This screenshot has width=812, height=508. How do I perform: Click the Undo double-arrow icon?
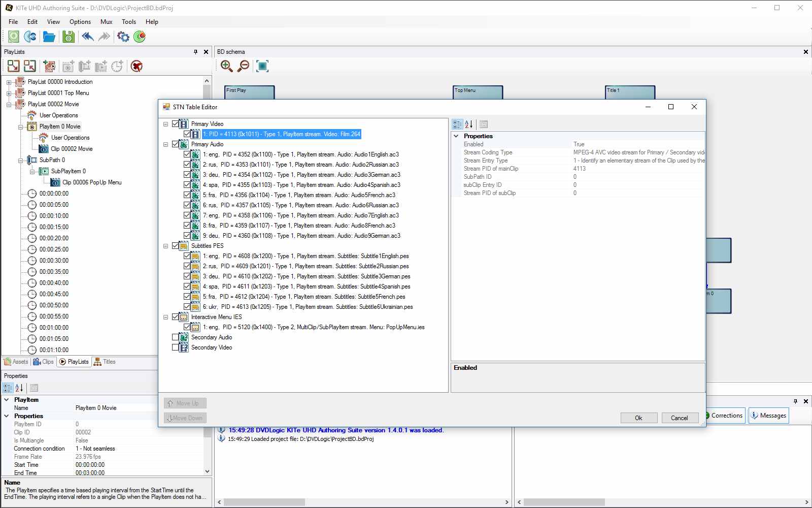pyautogui.click(x=87, y=37)
